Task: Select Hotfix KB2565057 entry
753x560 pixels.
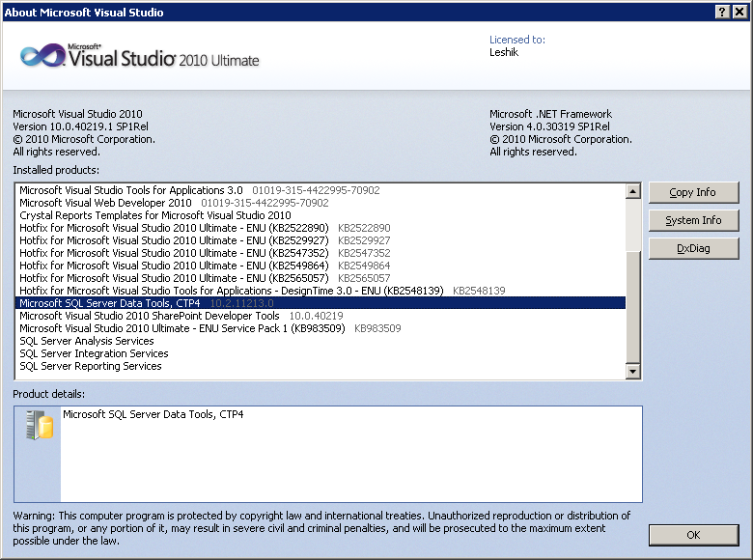Action: [321, 278]
